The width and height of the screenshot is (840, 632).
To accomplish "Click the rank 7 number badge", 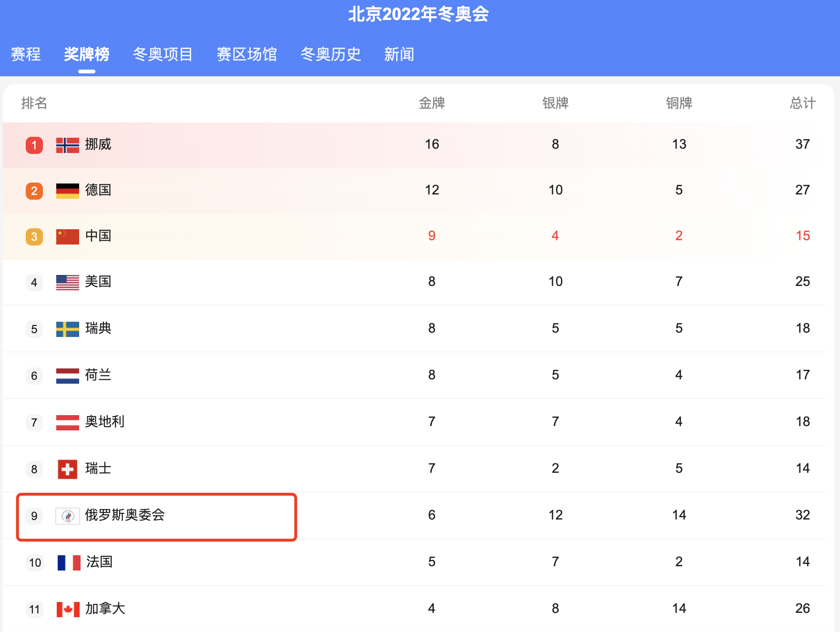I will [x=34, y=423].
